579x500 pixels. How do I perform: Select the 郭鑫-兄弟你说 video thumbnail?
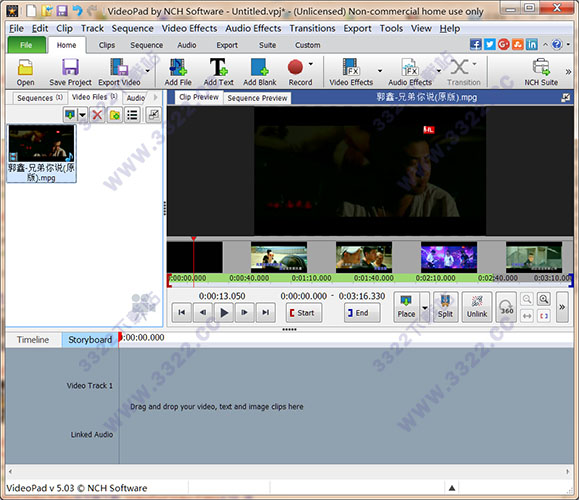tap(41, 154)
